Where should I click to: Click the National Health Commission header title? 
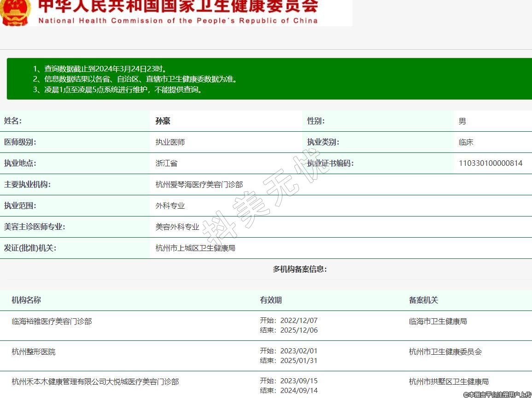pos(178,11)
